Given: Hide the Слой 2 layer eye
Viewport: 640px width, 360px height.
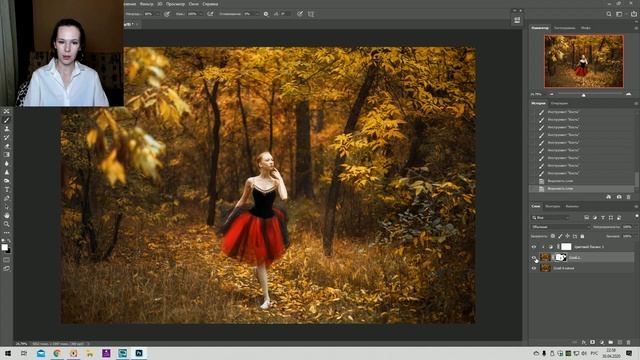Looking at the screenshot, I should click(534, 258).
